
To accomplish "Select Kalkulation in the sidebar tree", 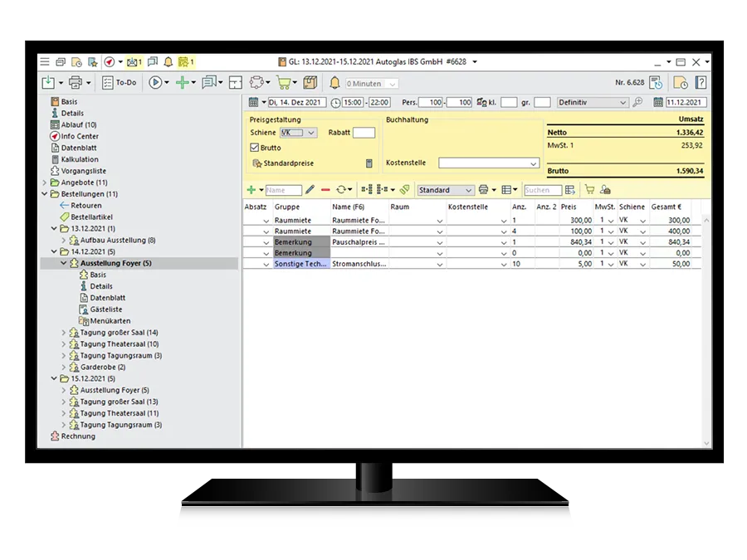I will coord(79,159).
